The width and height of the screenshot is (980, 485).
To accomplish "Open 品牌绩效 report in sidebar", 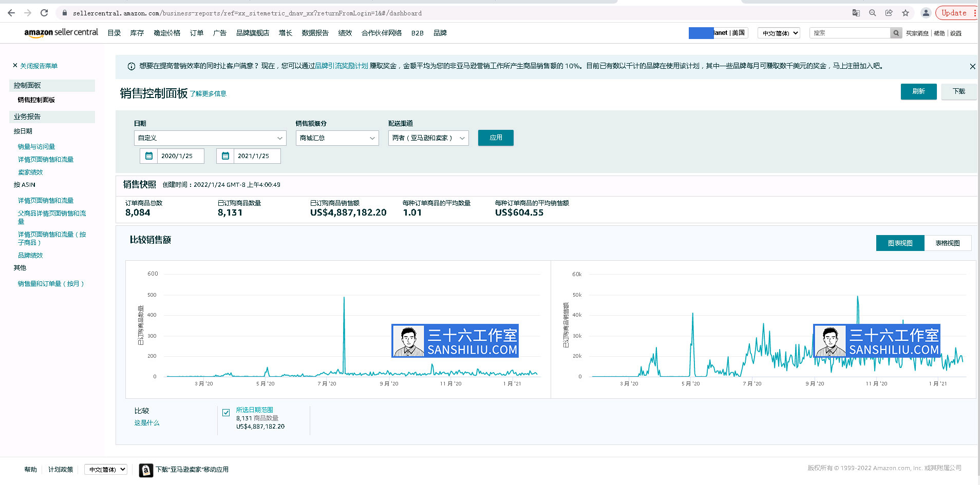I will tap(30, 256).
